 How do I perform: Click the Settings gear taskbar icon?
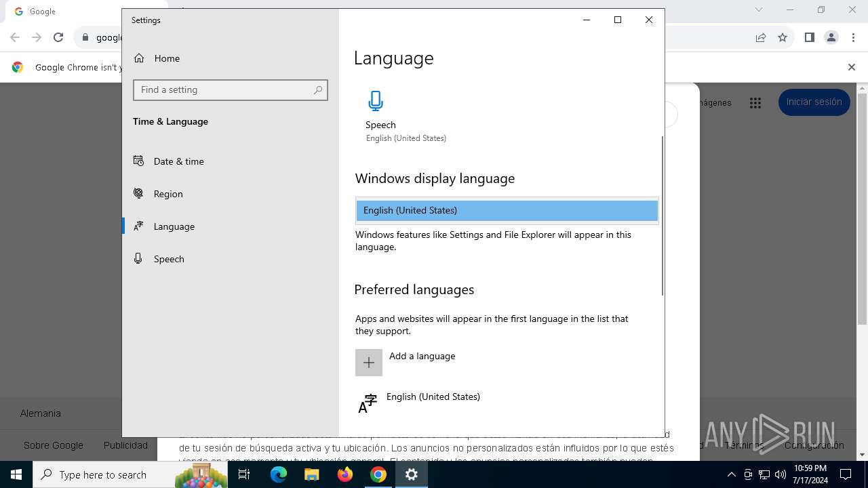[412, 474]
